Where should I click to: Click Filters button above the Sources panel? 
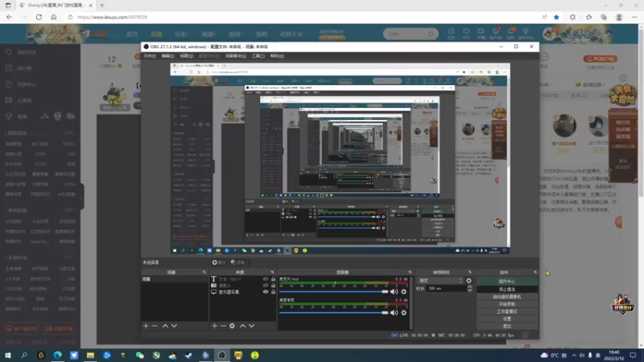click(x=237, y=262)
